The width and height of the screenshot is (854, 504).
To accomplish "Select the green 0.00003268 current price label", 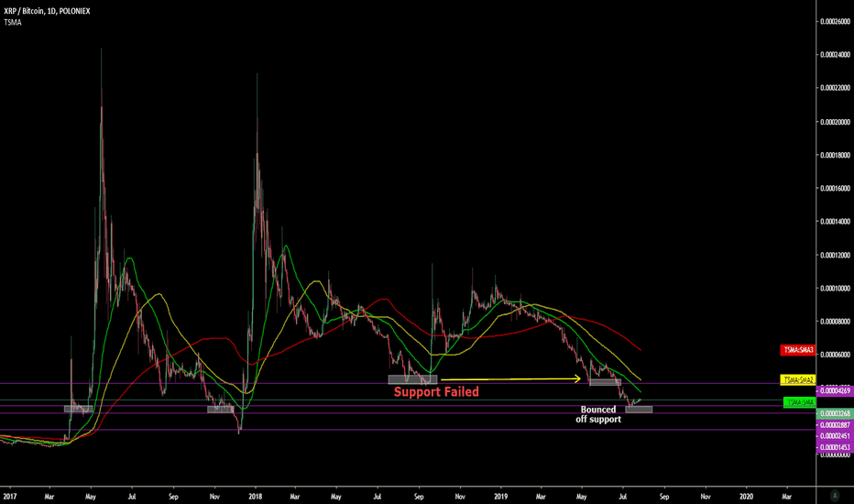I will pyautogui.click(x=835, y=413).
